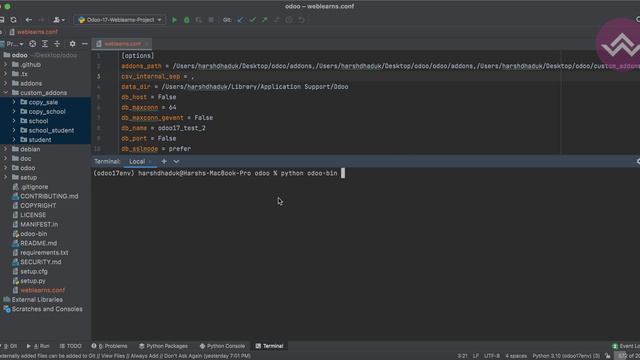Open terminal tabs dropdown chevron
This screenshot has height=360, width=640.
click(176, 161)
